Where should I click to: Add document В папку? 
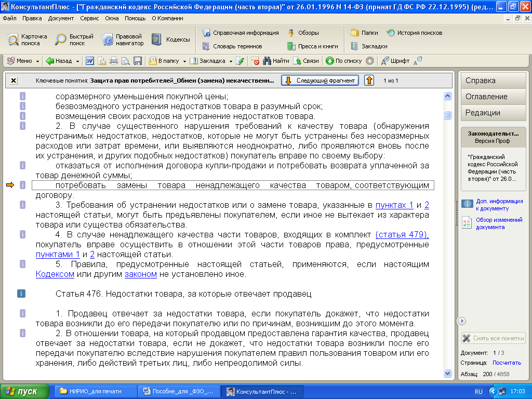[x=164, y=61]
